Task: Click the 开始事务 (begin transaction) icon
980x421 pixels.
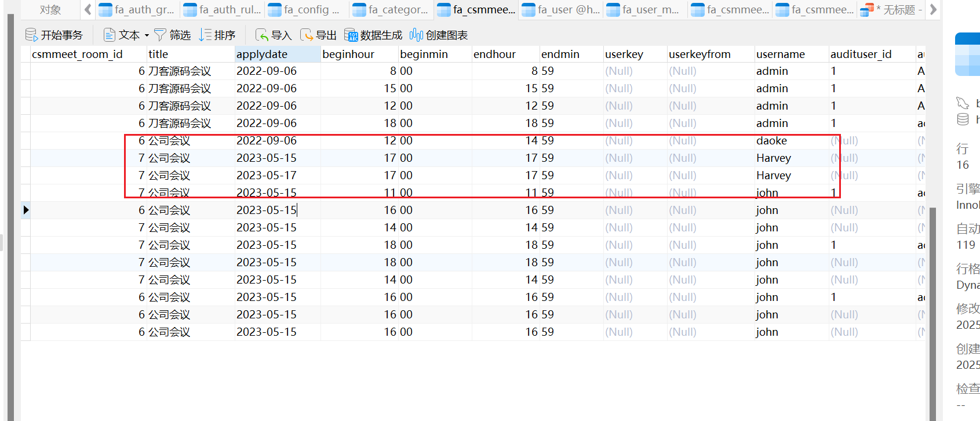Action: click(31, 35)
